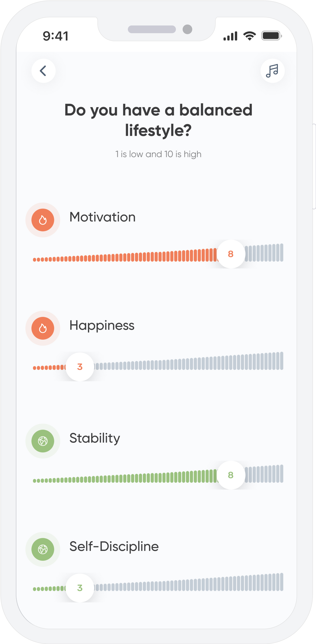
Task: Select the Motivation slider handle showing 8
Action: 231,255
